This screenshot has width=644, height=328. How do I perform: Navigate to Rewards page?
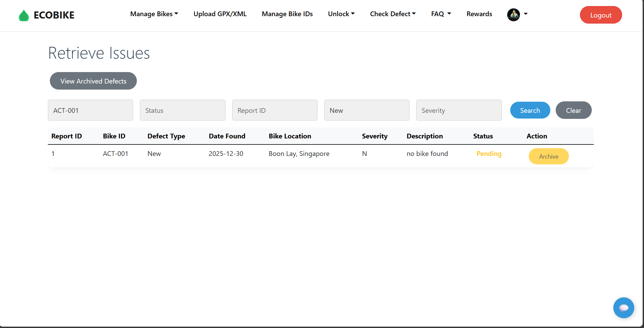[x=479, y=14]
